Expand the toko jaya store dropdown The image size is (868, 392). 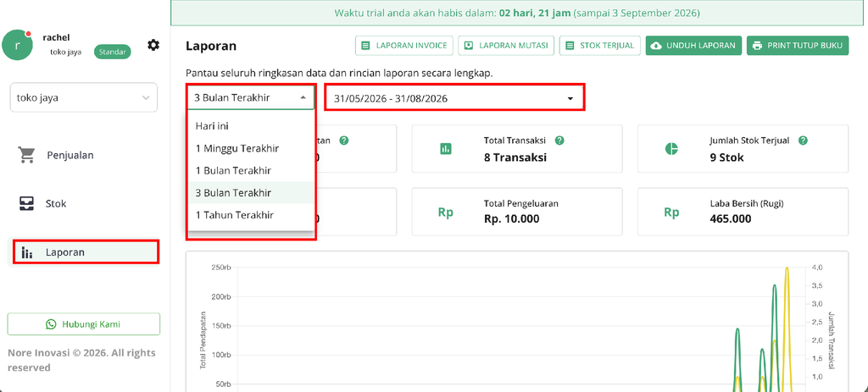tap(84, 98)
